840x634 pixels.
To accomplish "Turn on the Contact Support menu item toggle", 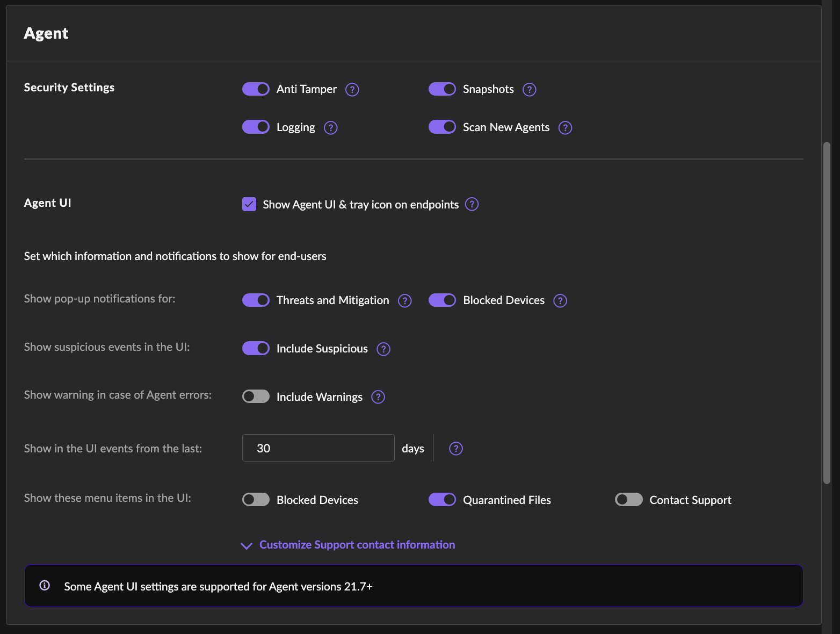I will click(x=628, y=500).
